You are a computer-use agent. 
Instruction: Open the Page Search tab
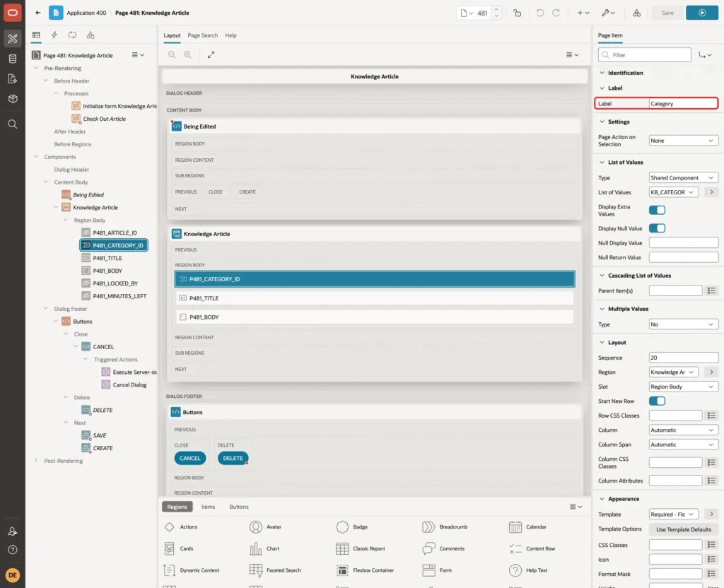click(x=202, y=35)
